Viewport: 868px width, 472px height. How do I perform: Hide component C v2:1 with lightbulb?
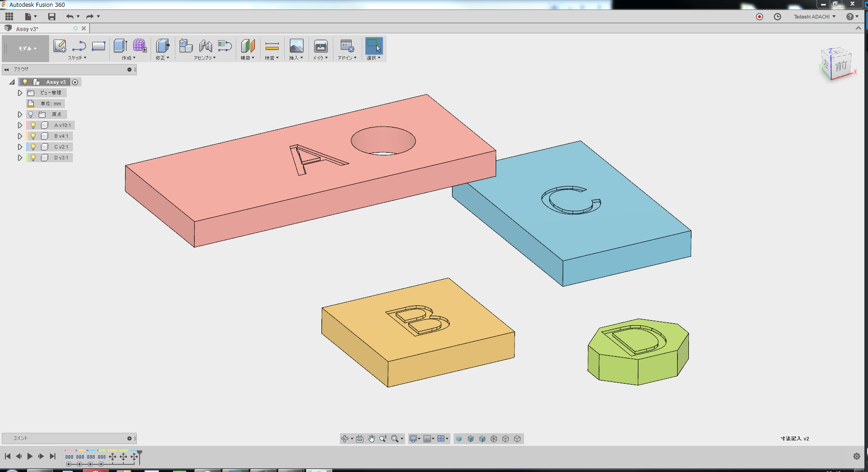pyautogui.click(x=33, y=147)
